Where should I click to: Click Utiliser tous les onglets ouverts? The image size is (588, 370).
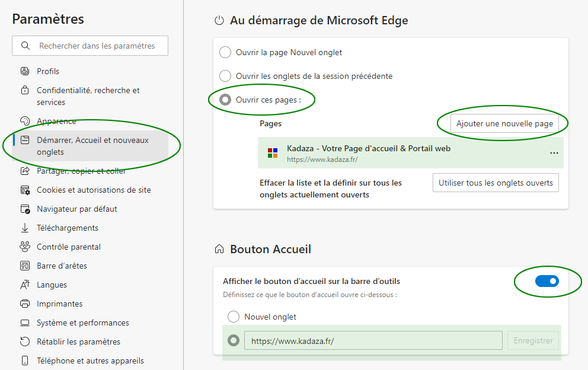pos(496,183)
